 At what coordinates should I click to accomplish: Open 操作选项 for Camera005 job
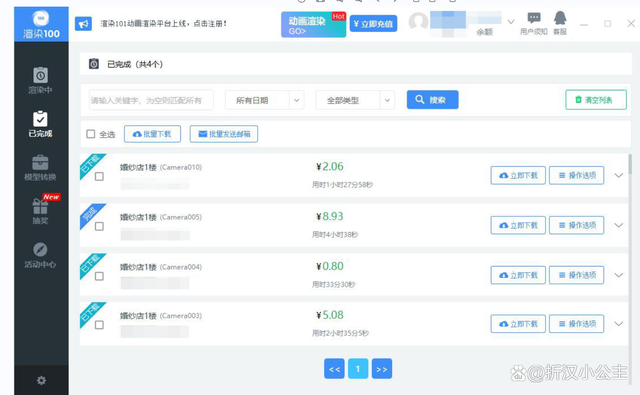coord(576,225)
